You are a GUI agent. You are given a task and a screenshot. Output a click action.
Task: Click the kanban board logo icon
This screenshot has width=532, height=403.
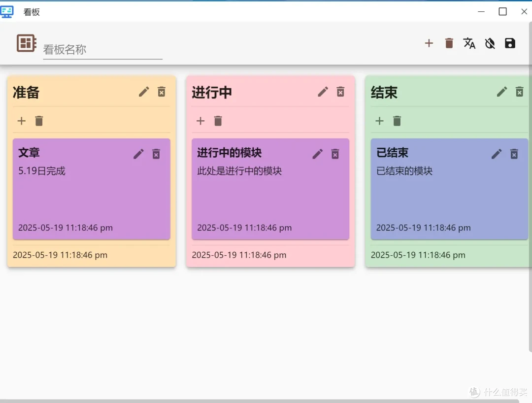(27, 43)
